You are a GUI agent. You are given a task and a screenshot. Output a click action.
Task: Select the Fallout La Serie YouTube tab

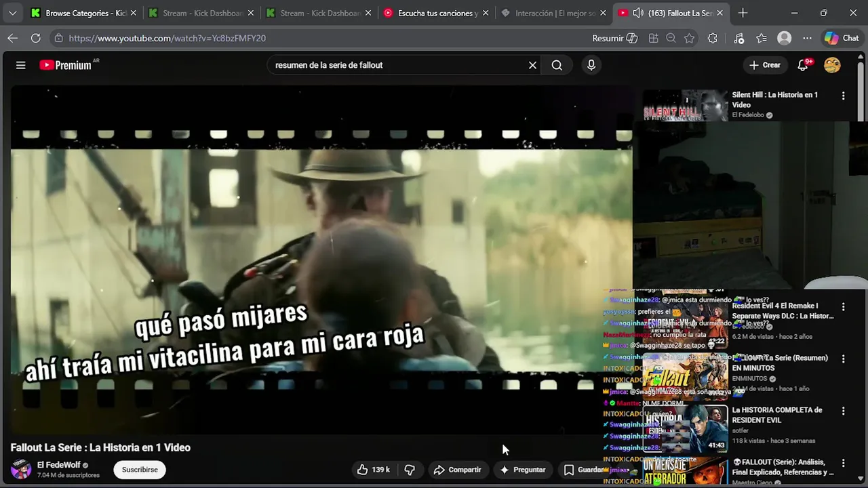670,13
